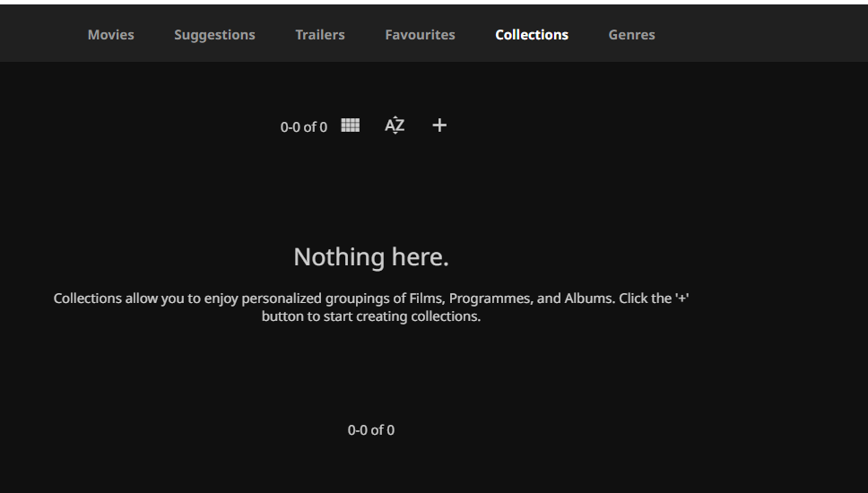Create a new collection with plus icon
Screen dimensions: 868x493
[439, 125]
